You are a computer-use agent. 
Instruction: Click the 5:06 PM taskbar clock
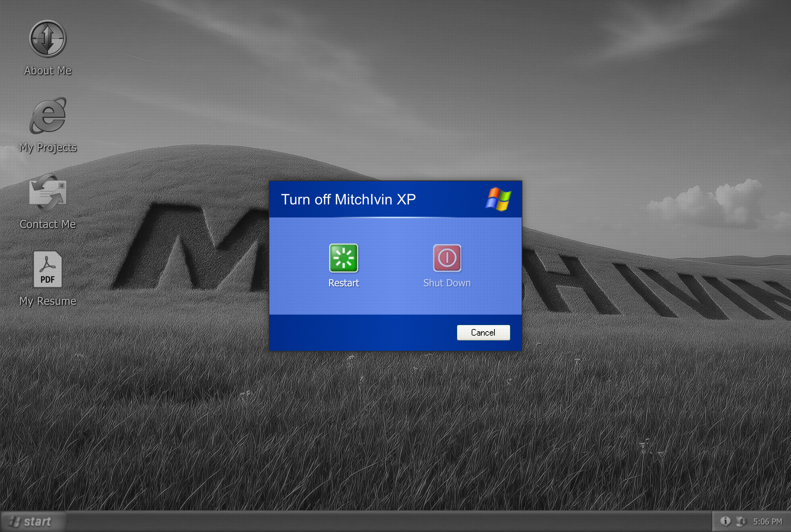pos(768,521)
